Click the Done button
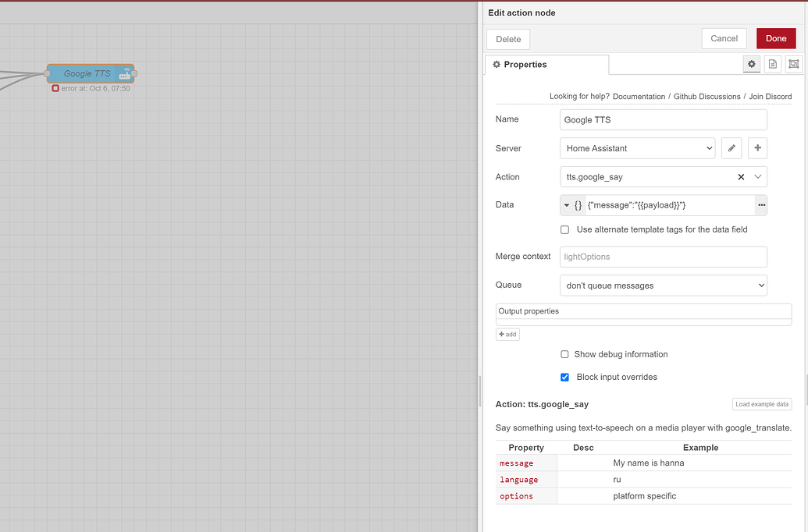Viewport: 808px width, 532px height. 776,39
